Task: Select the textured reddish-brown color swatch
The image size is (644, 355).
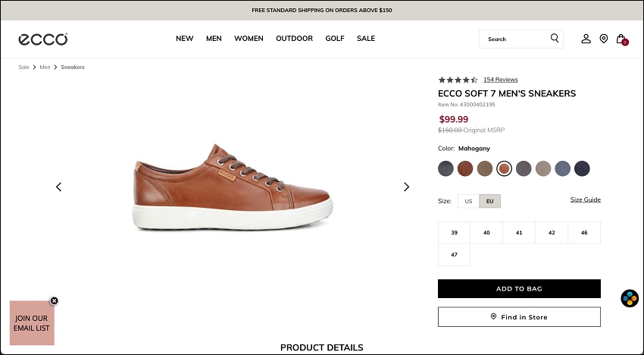Action: pyautogui.click(x=465, y=168)
